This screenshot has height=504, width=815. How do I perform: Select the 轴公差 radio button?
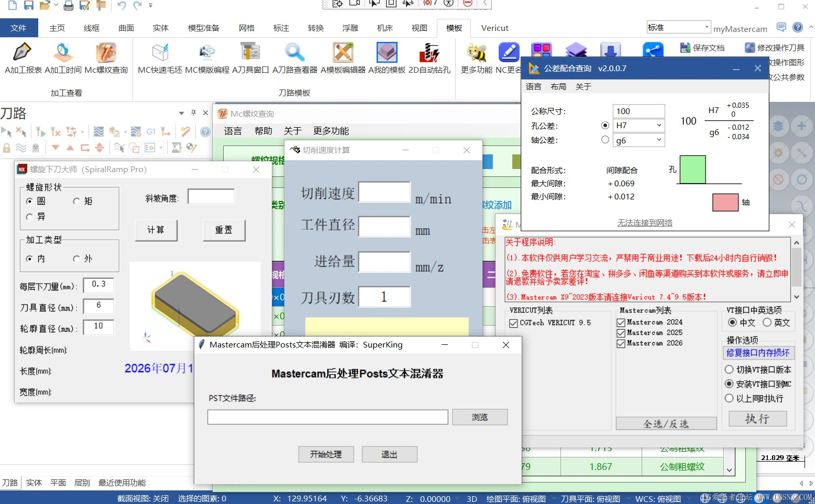[605, 140]
